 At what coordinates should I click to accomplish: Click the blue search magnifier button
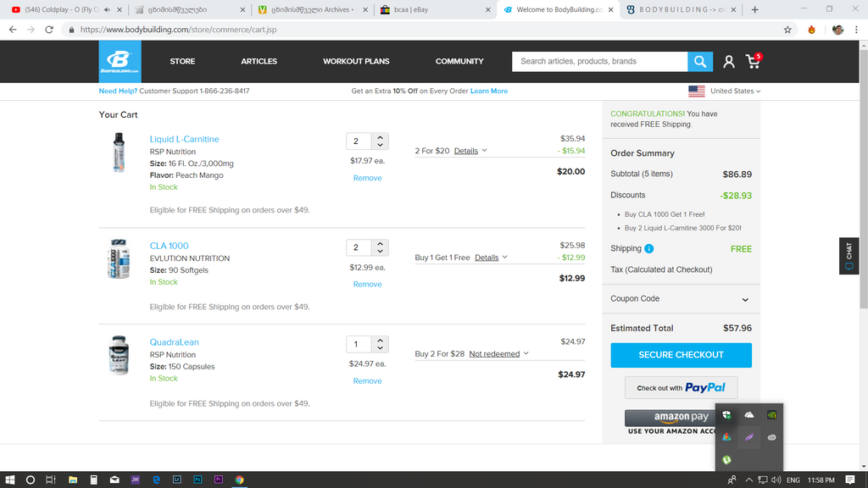(x=699, y=61)
